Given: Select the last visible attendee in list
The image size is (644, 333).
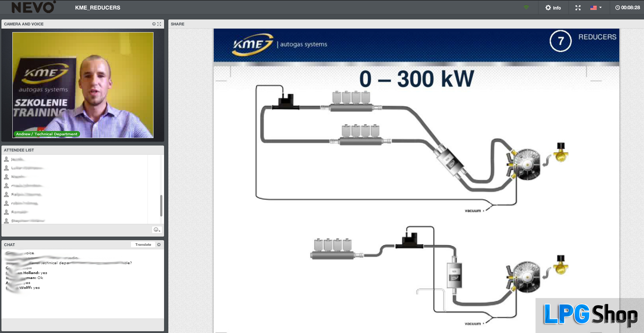Looking at the screenshot, I should [x=74, y=221].
